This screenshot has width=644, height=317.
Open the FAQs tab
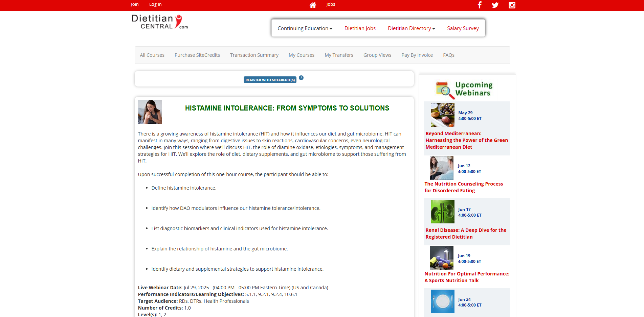point(448,55)
